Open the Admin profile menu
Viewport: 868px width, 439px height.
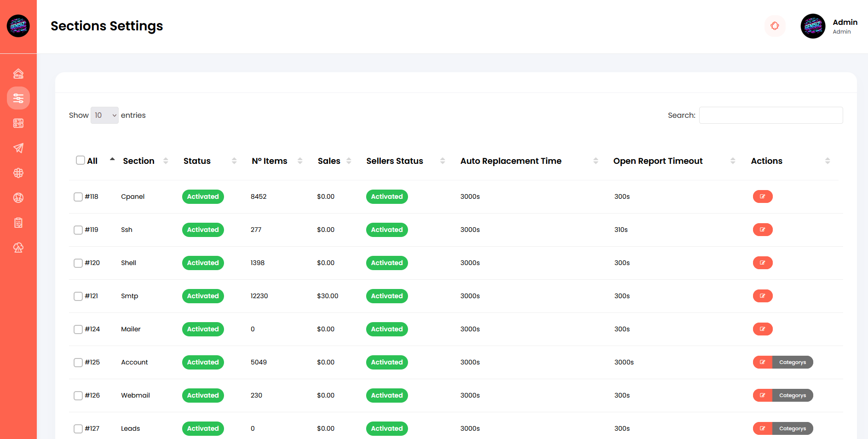click(829, 26)
